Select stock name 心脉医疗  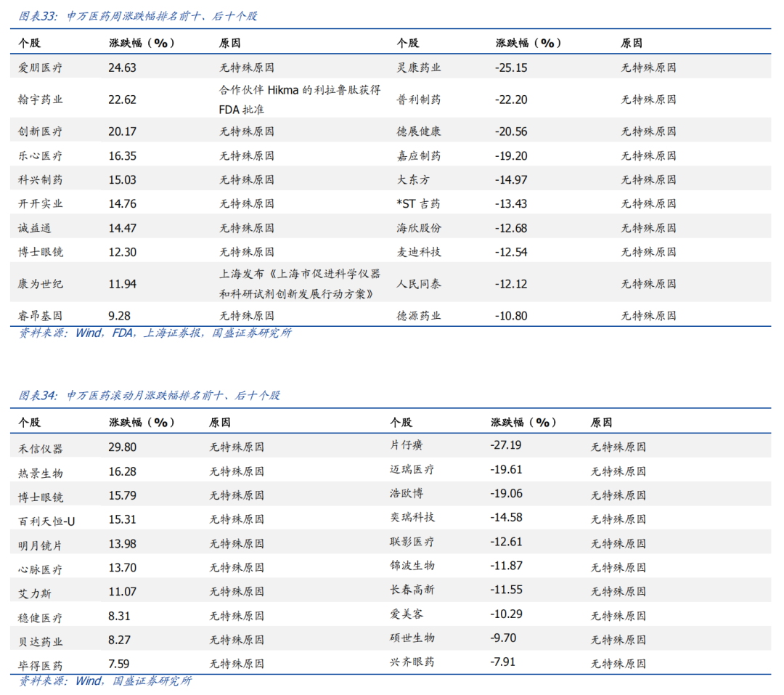pyautogui.click(x=41, y=569)
